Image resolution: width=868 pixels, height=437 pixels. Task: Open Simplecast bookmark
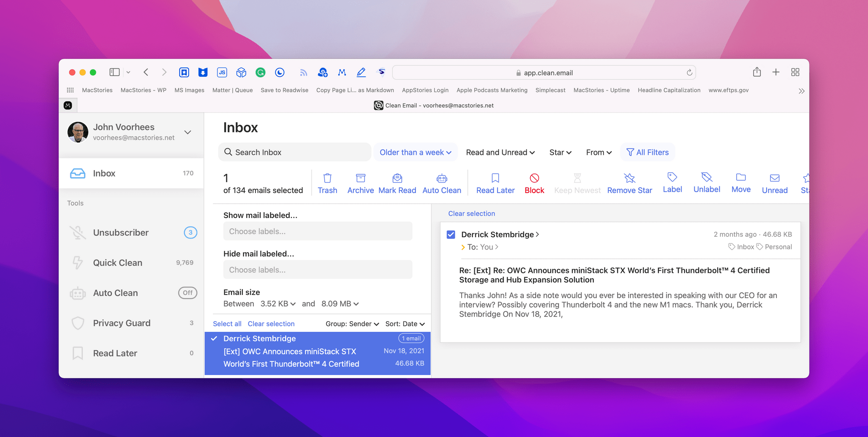(550, 90)
